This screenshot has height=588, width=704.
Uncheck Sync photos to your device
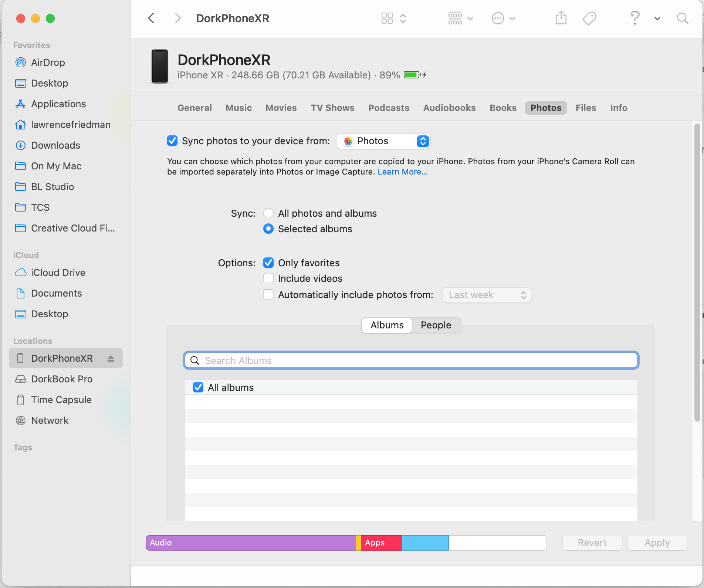tap(172, 141)
